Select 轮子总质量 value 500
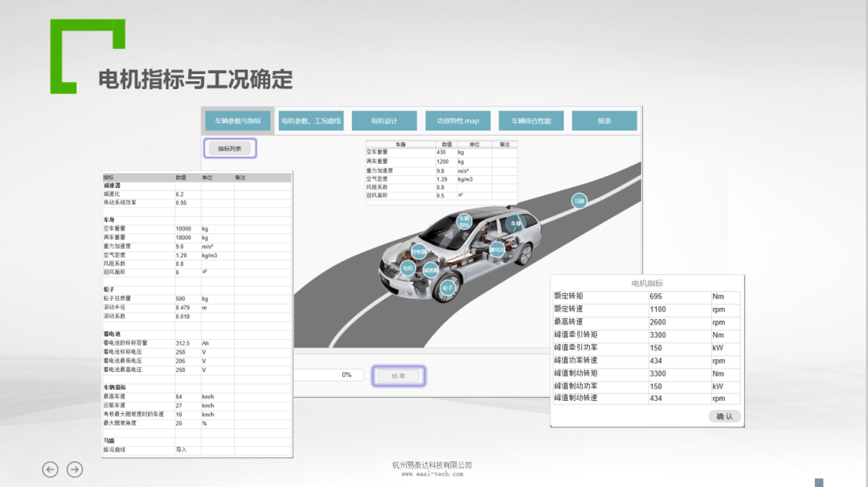Screen dimensions: 868x487 coord(187,299)
